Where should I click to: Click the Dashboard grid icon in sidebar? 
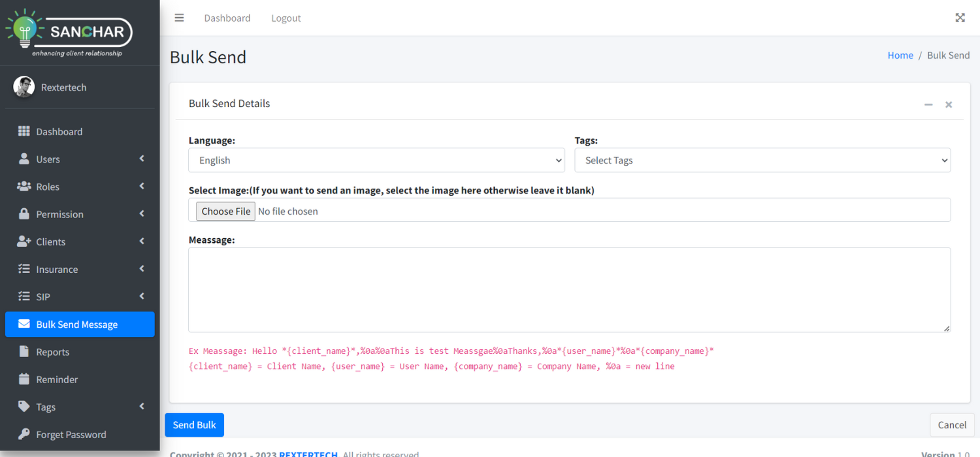24,131
